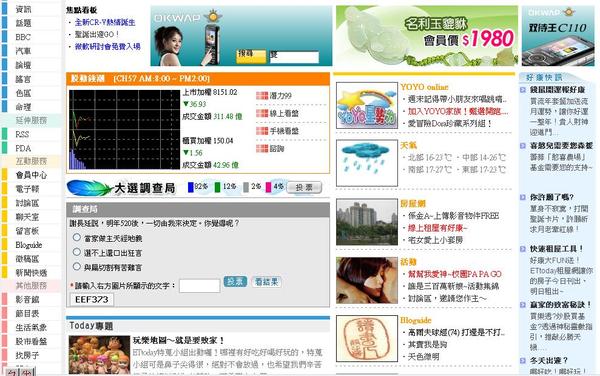Open 生活氣象 in the left sidebar
600x376 pixels.
click(x=31, y=327)
